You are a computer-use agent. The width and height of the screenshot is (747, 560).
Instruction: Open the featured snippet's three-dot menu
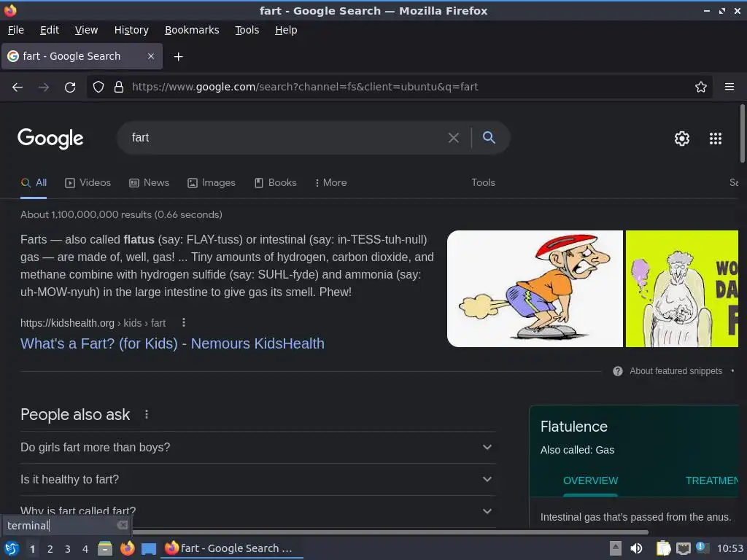point(184,322)
